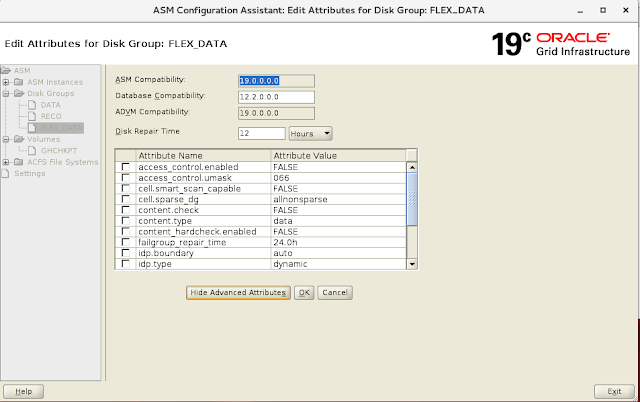Click the Attribute Value column header

338,155
